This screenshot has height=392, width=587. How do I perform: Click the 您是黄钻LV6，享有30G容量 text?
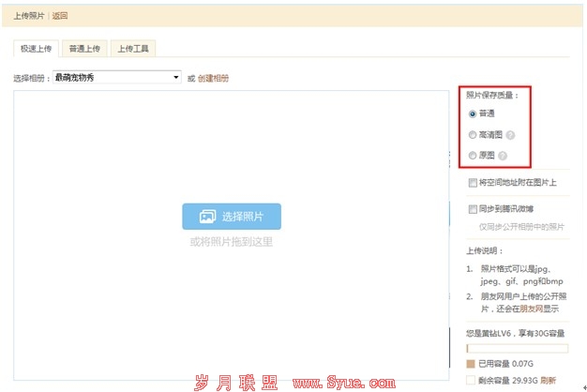point(515,333)
